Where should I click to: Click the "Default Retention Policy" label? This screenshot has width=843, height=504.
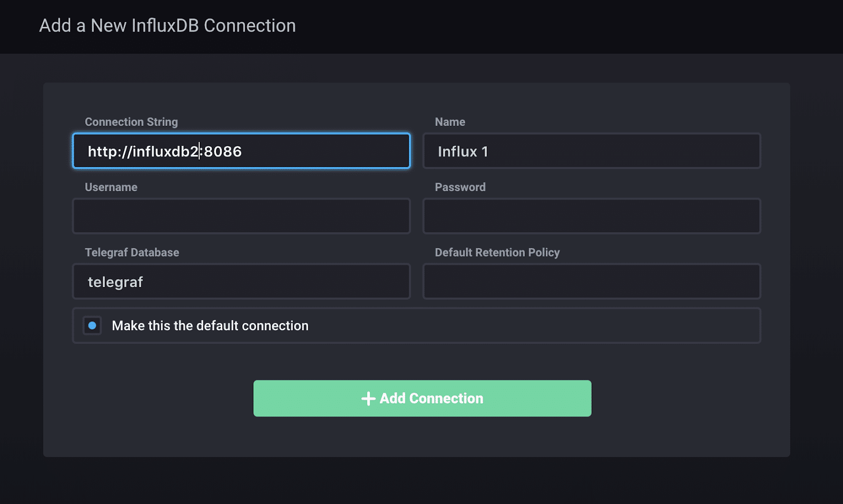497,252
